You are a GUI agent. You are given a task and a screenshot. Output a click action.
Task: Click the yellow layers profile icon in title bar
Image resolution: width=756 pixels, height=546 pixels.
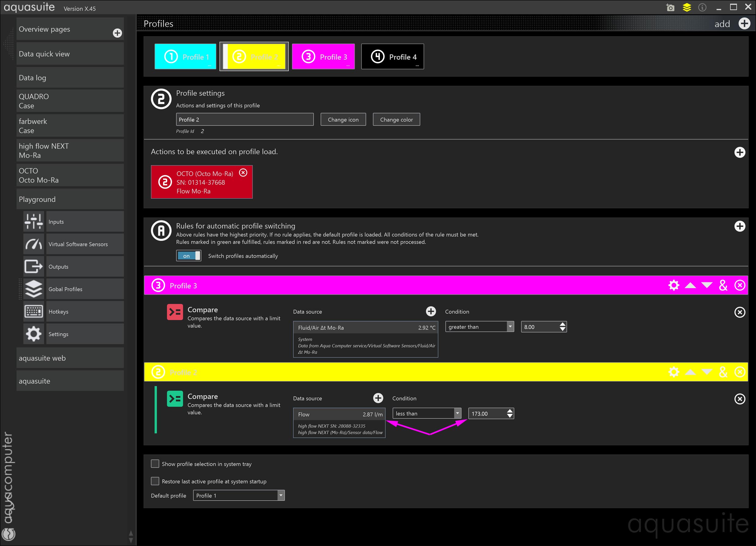(x=687, y=7)
